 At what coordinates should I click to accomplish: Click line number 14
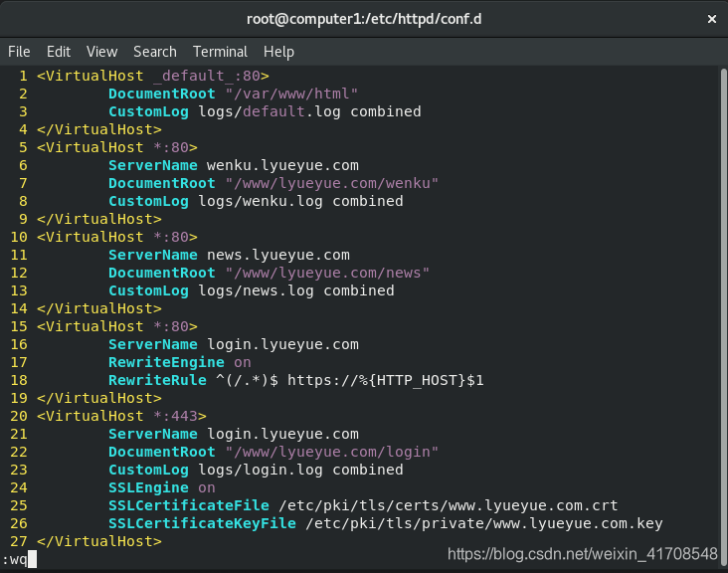click(19, 308)
